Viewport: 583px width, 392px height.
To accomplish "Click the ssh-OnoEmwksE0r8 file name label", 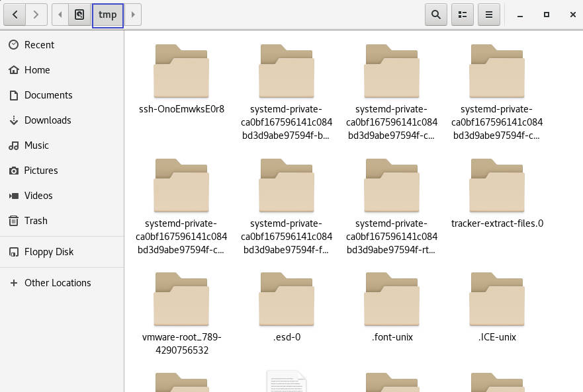I will click(x=181, y=109).
